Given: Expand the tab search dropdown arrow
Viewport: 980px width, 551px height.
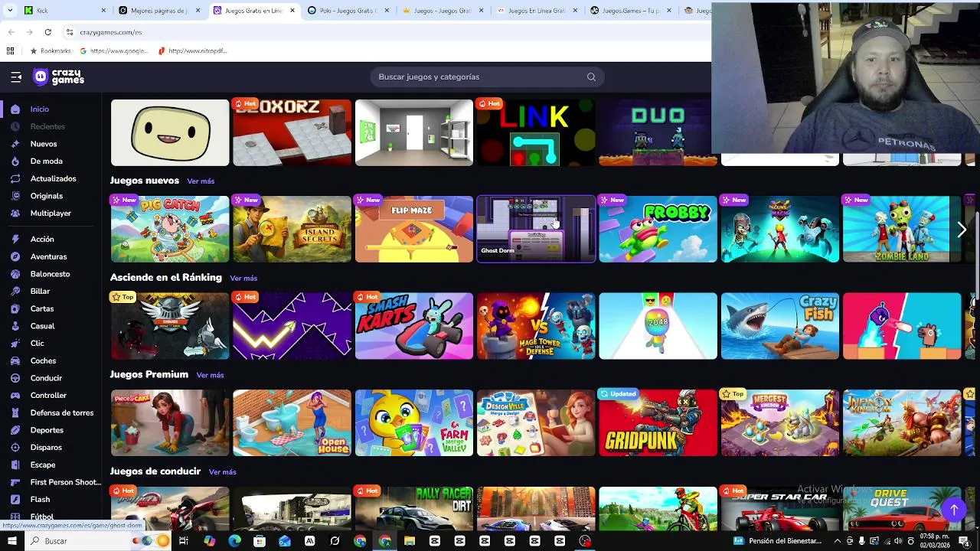Looking at the screenshot, I should 10,11.
